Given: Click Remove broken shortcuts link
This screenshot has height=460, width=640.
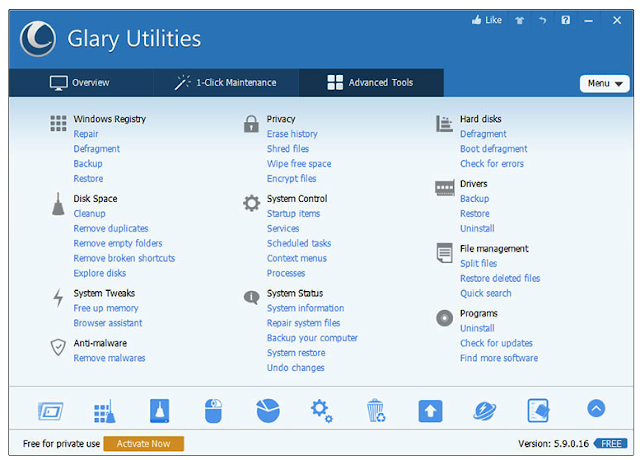Looking at the screenshot, I should tap(124, 258).
